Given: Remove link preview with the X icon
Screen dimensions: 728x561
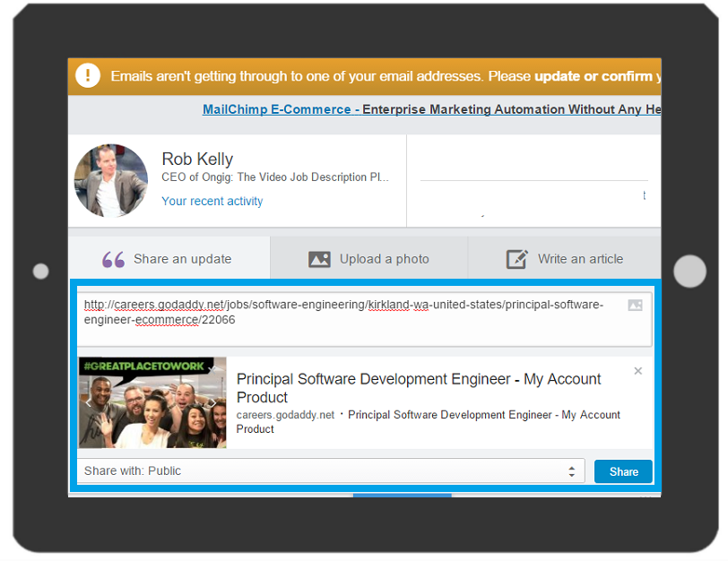Looking at the screenshot, I should 638,371.
